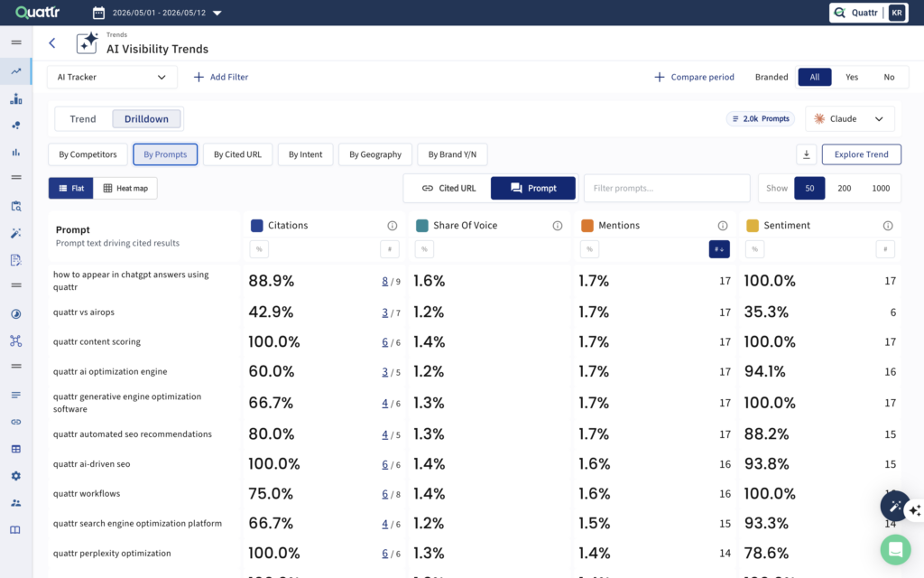The image size is (924, 578).
Task: Click the Quattr logo
Action: point(37,13)
